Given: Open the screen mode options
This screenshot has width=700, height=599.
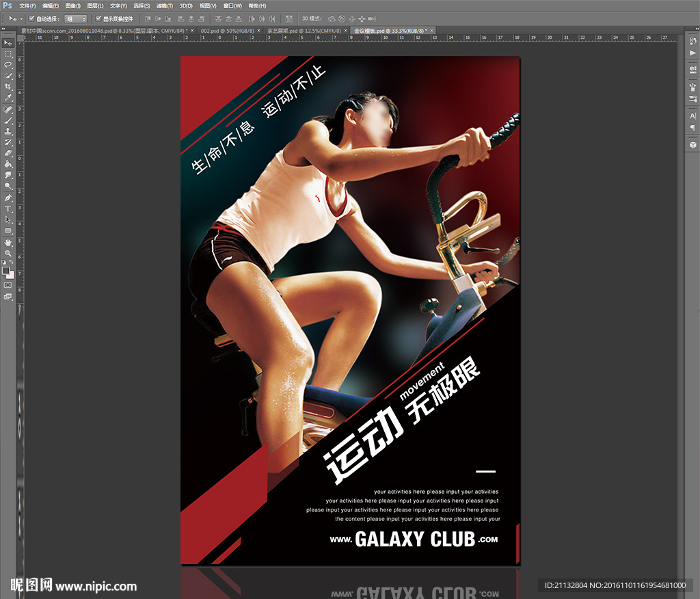Looking at the screenshot, I should 8,297.
